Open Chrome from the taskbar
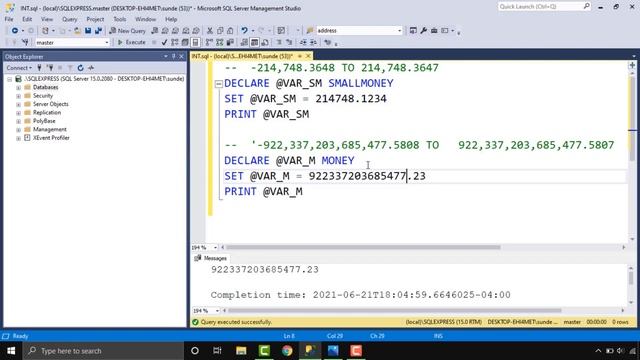 tap(287, 351)
